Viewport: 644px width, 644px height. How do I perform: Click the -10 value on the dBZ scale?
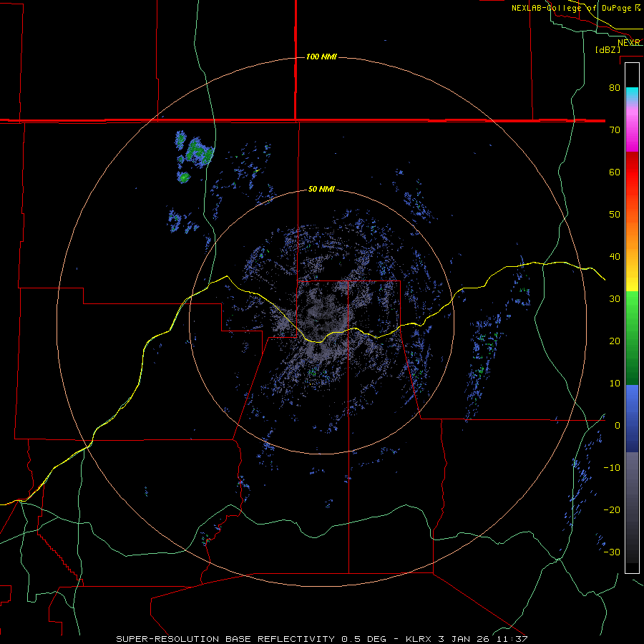pos(612,467)
